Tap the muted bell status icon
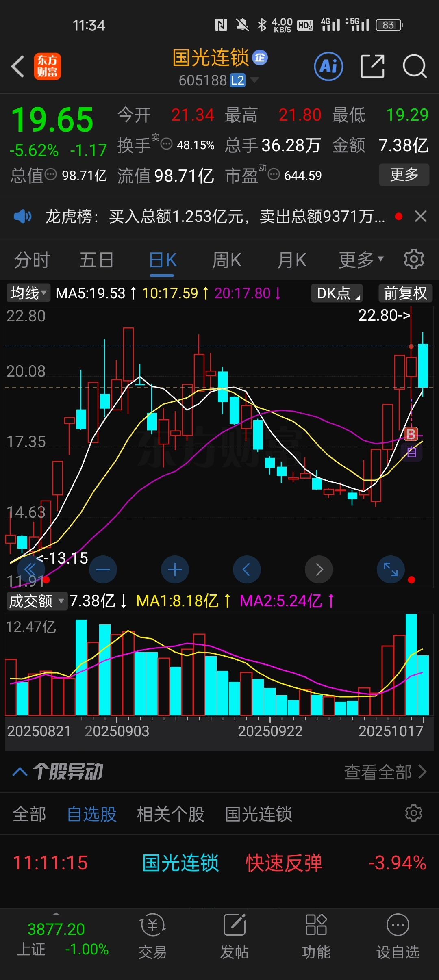439x980 pixels. (x=242, y=25)
